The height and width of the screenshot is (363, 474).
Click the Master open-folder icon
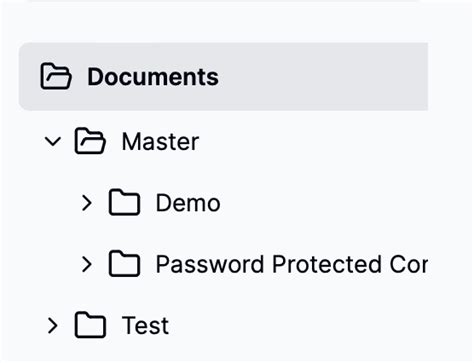pyautogui.click(x=90, y=141)
